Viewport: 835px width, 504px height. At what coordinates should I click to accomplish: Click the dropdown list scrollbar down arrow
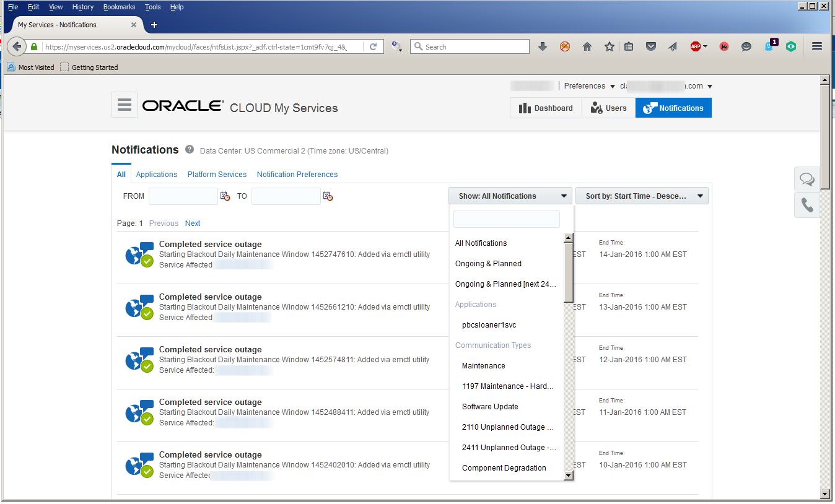coord(569,476)
